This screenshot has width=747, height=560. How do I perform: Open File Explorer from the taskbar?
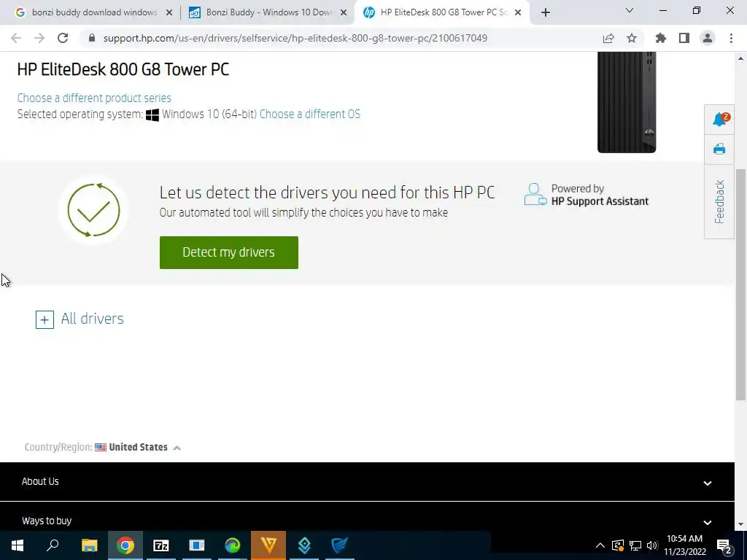click(89, 545)
